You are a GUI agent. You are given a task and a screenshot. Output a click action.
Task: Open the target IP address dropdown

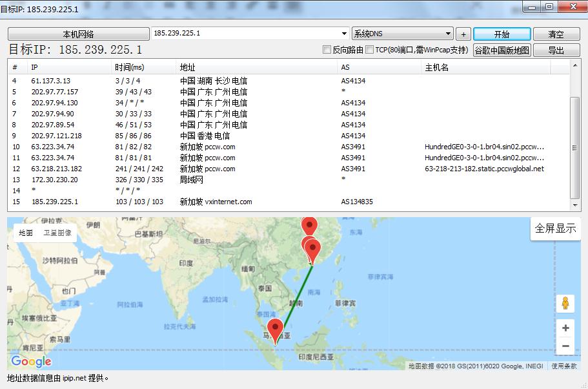pos(343,34)
